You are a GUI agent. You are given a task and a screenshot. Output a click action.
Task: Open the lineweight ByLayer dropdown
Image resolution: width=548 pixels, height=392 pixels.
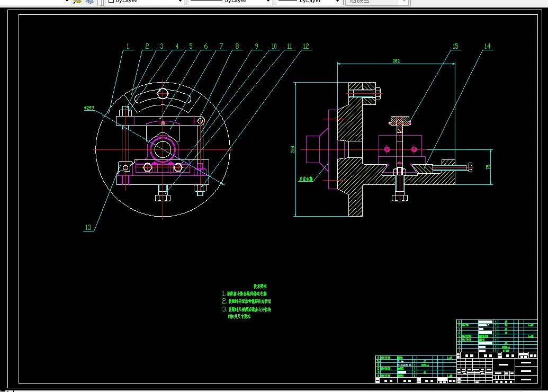(309, 2)
